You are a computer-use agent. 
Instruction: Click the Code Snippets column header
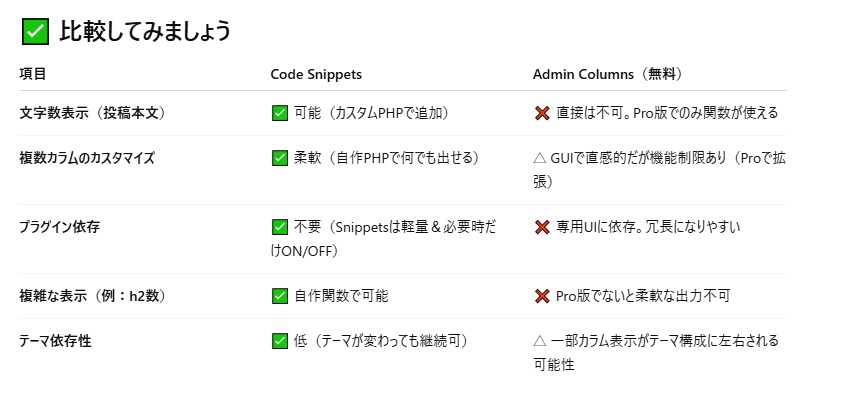click(x=316, y=75)
